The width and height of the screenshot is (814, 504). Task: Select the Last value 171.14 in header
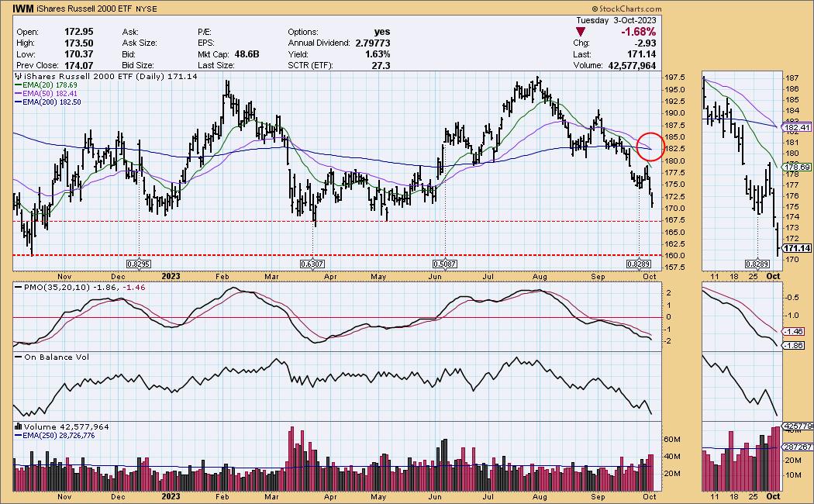642,54
